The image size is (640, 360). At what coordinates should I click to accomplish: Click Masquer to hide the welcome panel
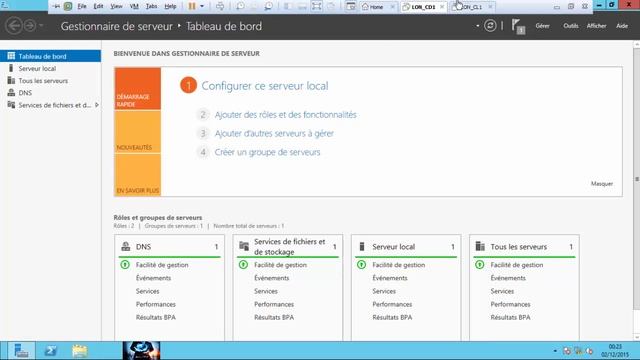(602, 184)
